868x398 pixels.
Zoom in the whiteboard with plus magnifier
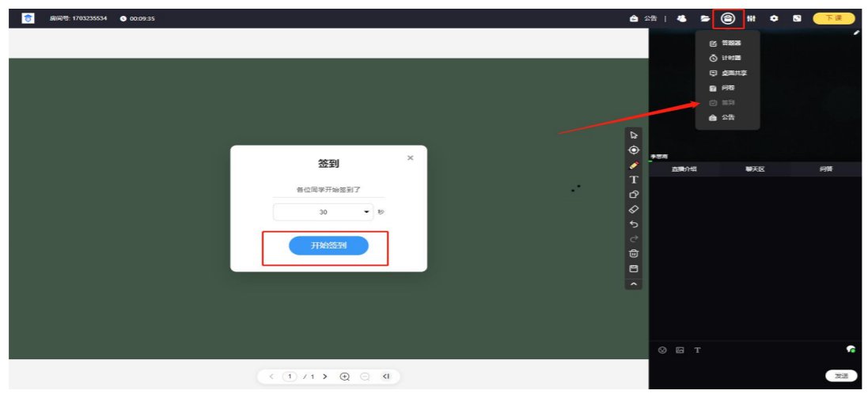pos(345,377)
